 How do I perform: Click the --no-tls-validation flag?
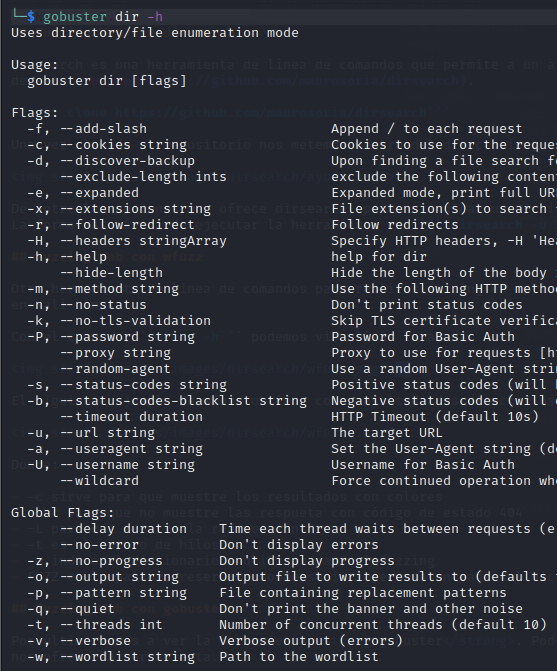coord(136,321)
